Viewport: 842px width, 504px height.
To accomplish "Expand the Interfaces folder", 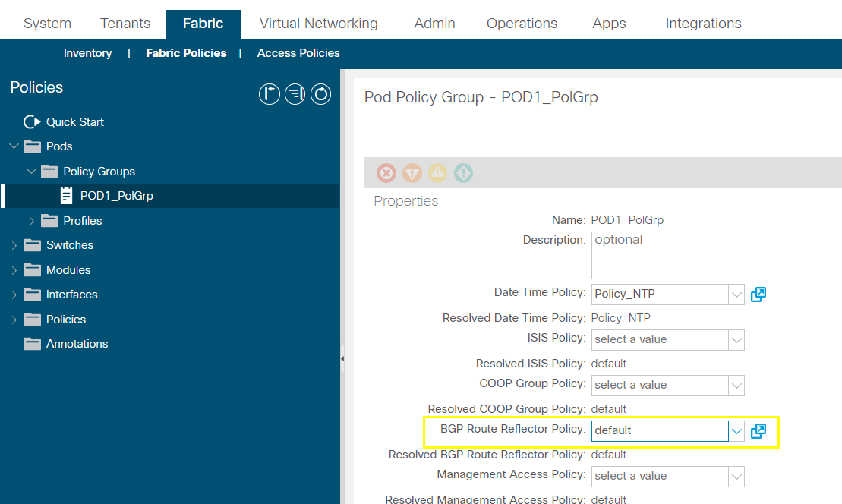I will click(x=14, y=295).
